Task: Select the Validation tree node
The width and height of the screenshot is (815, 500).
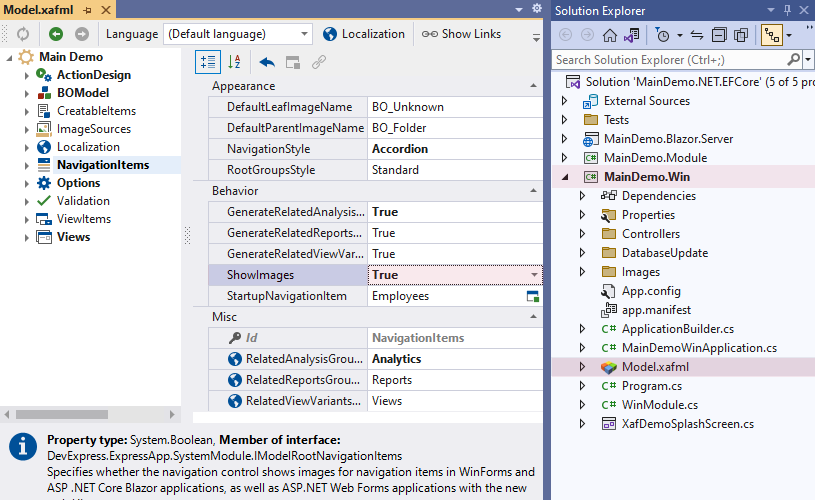Action: pos(83,201)
